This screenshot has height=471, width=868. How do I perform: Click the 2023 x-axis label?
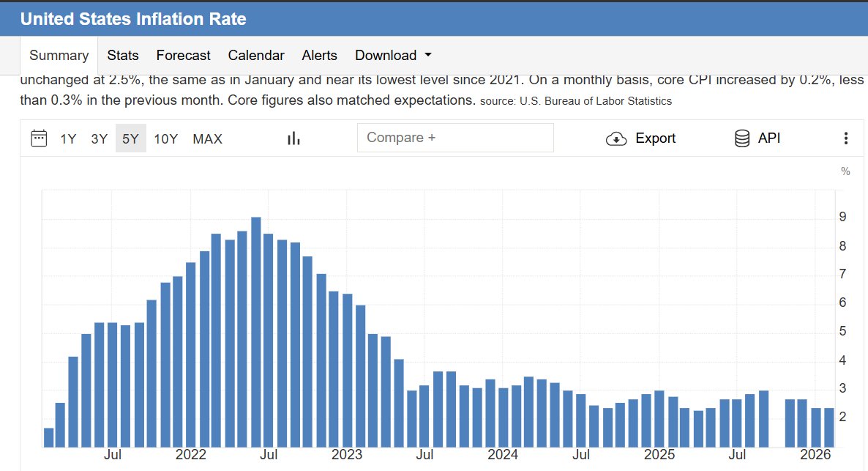point(346,455)
